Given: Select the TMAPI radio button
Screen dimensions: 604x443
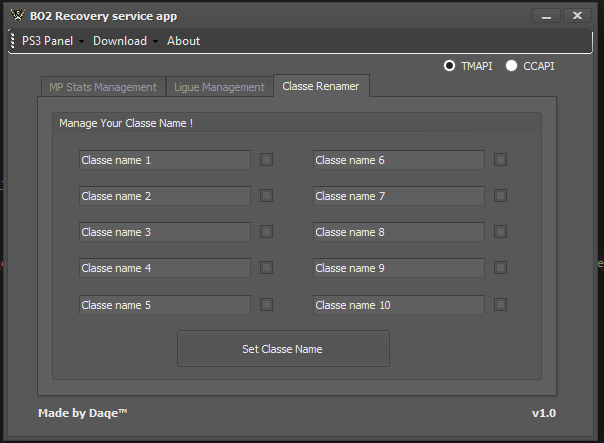Looking at the screenshot, I should pyautogui.click(x=449, y=66).
